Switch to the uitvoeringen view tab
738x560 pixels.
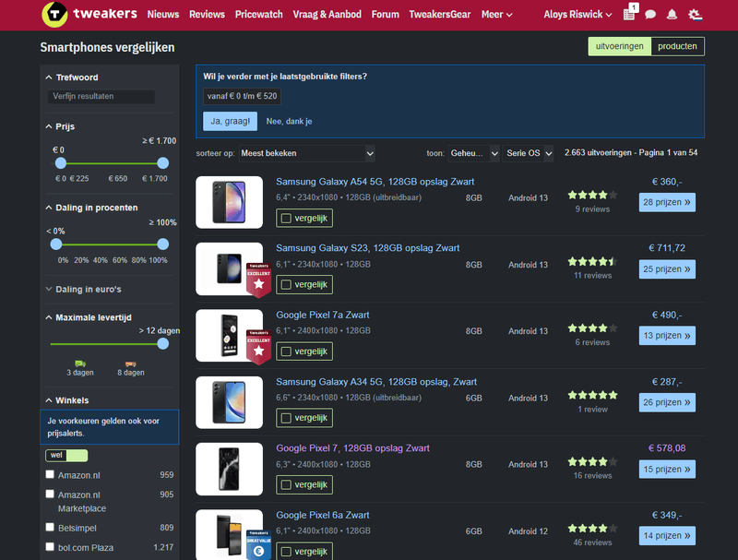click(619, 46)
